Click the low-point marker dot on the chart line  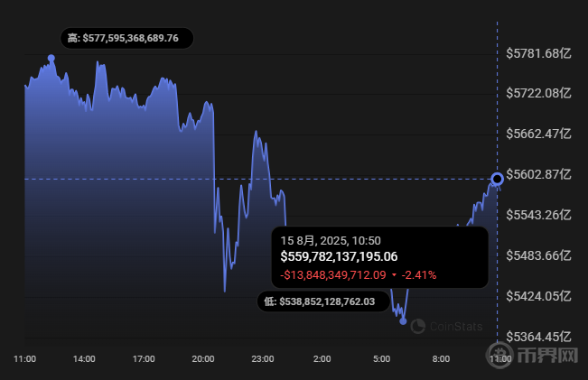pos(403,320)
